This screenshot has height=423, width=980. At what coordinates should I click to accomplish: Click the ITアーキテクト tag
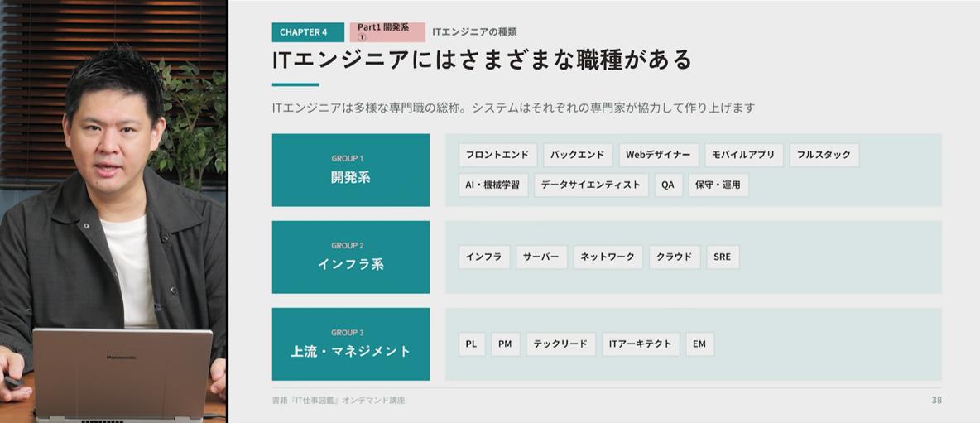pyautogui.click(x=641, y=344)
